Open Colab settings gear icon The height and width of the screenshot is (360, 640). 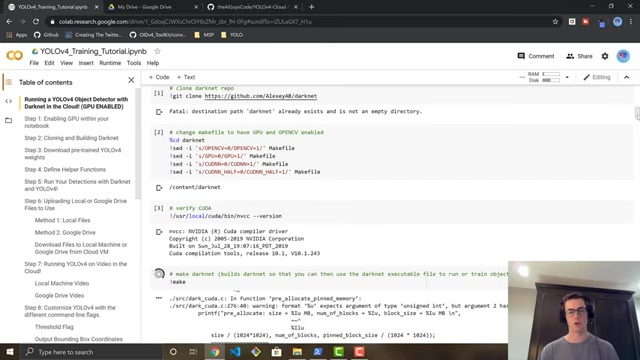[605, 56]
